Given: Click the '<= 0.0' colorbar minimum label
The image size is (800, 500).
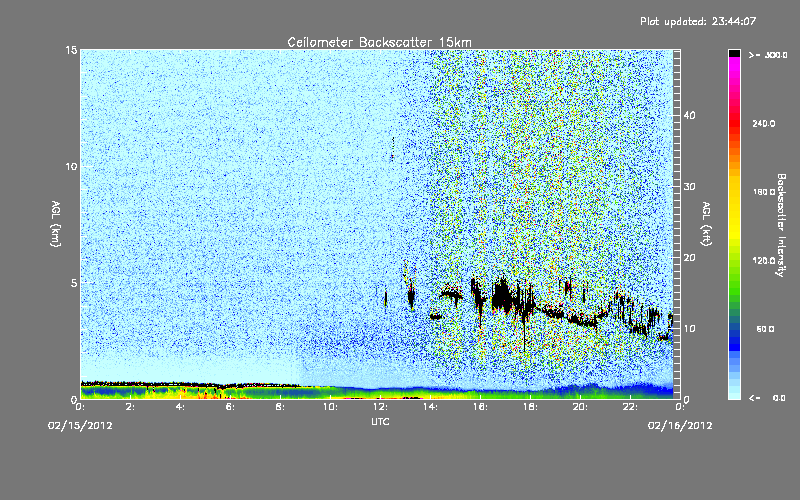Looking at the screenshot, I should [767, 398].
